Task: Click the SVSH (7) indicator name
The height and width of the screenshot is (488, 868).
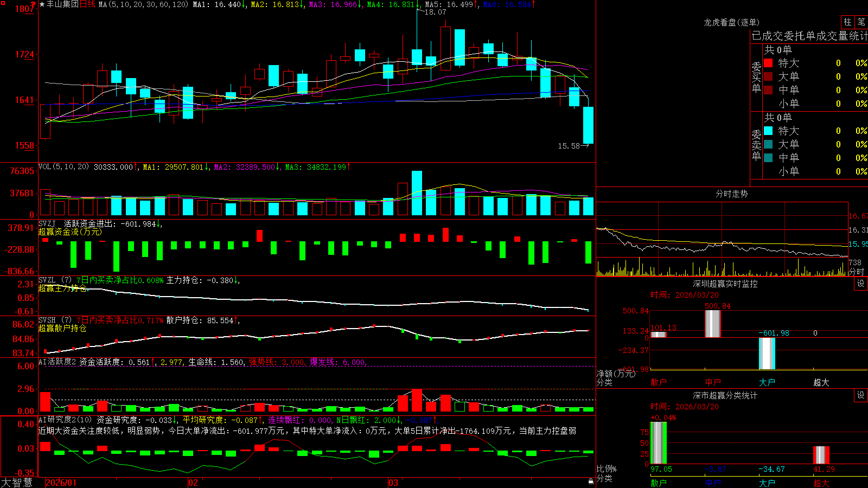Action: point(55,320)
